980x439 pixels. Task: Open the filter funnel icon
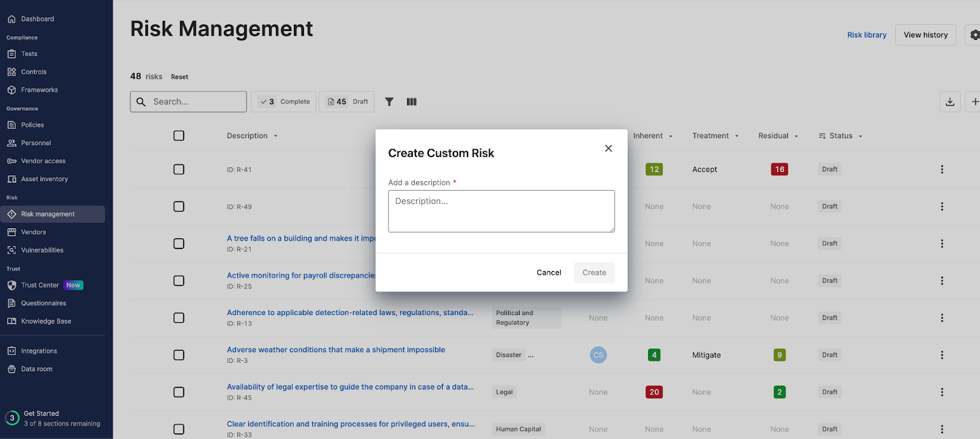389,102
